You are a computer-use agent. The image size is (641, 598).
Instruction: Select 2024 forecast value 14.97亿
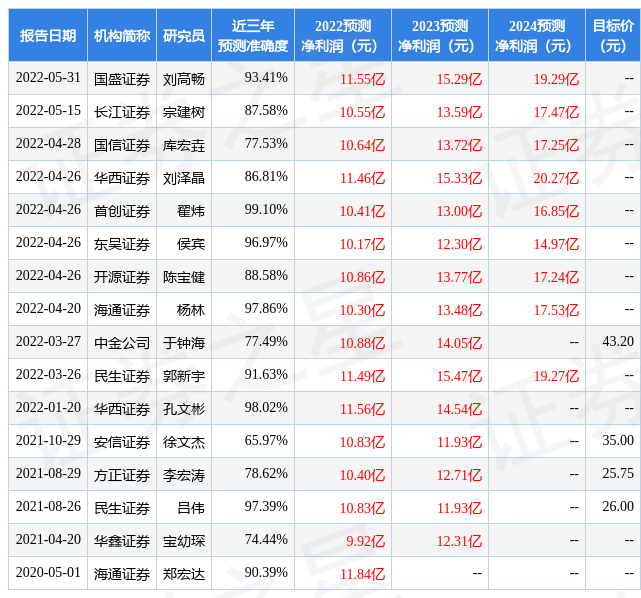pyautogui.click(x=556, y=244)
